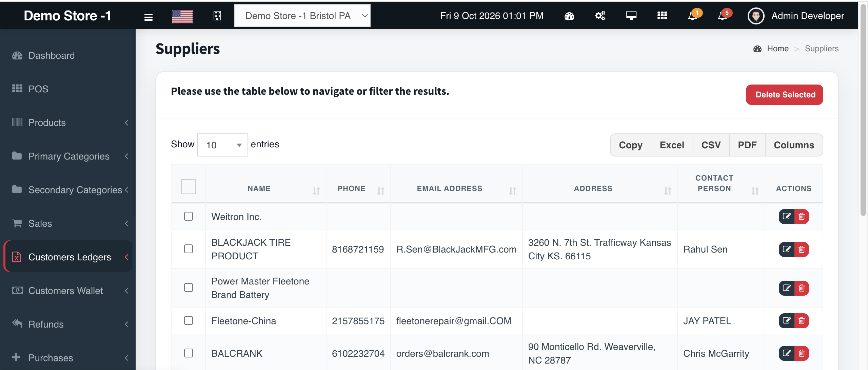Expand the Products sidebar menu
This screenshot has width=868, height=370.
click(x=68, y=123)
